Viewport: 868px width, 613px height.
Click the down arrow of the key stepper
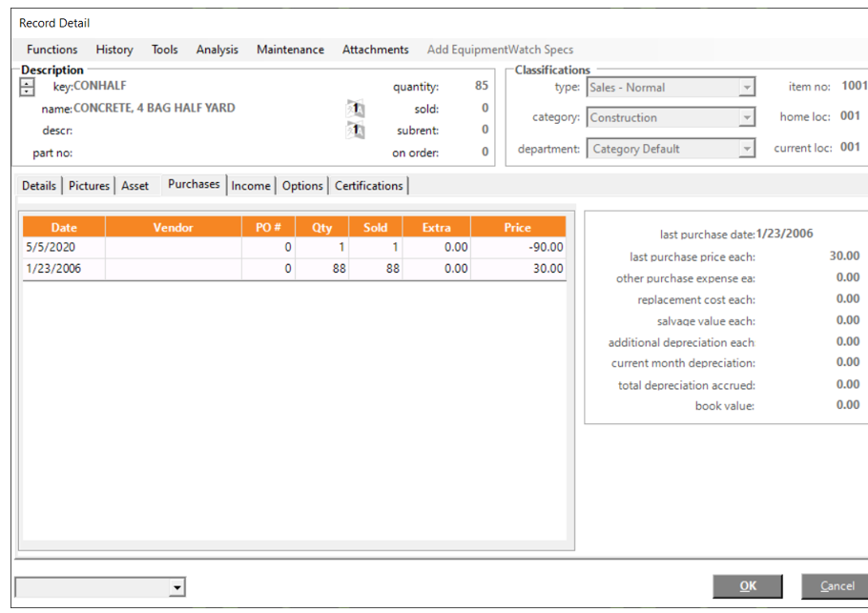[27, 92]
